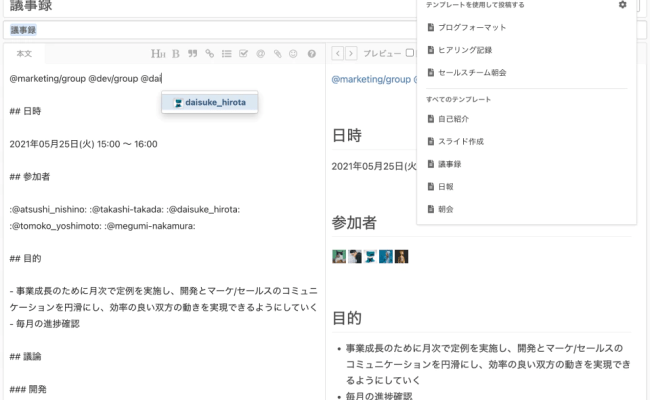Click the @marketing/group mention line in editor
This screenshot has height=400, width=650.
85,79
